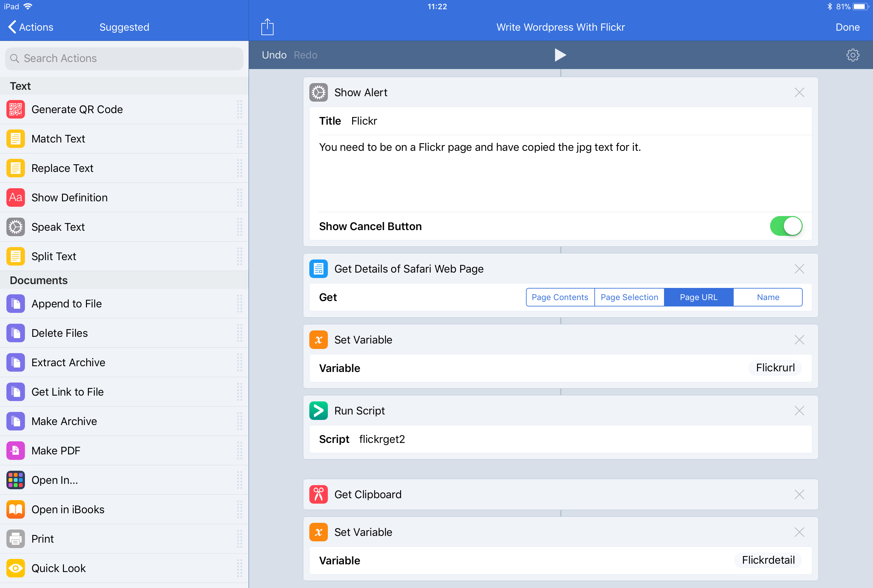Select the Page Selection segment
Image resolution: width=873 pixels, height=588 pixels.
pos(629,298)
